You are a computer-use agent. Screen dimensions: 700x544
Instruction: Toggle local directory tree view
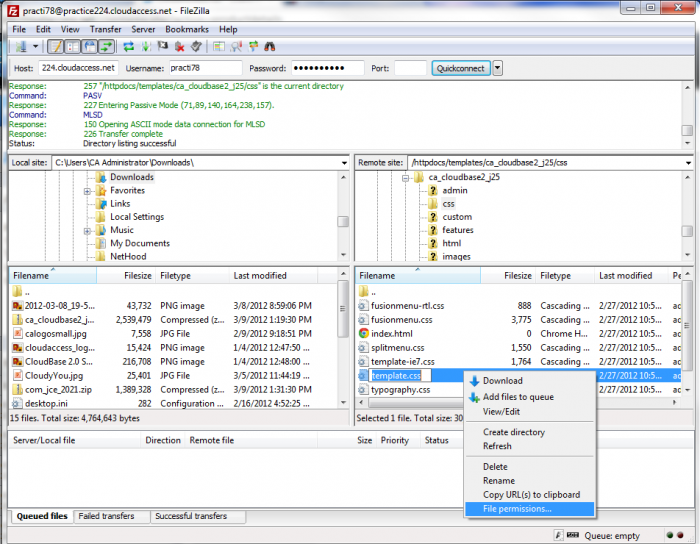click(x=72, y=46)
